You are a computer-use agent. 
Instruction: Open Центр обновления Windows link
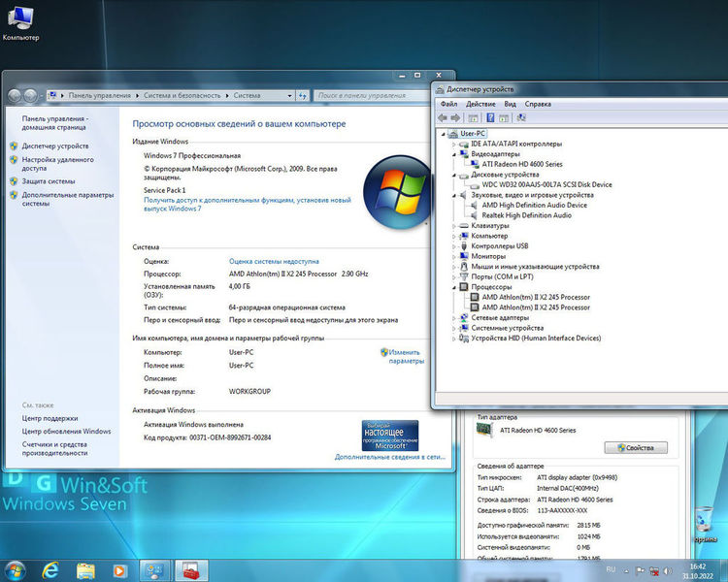tap(66, 431)
